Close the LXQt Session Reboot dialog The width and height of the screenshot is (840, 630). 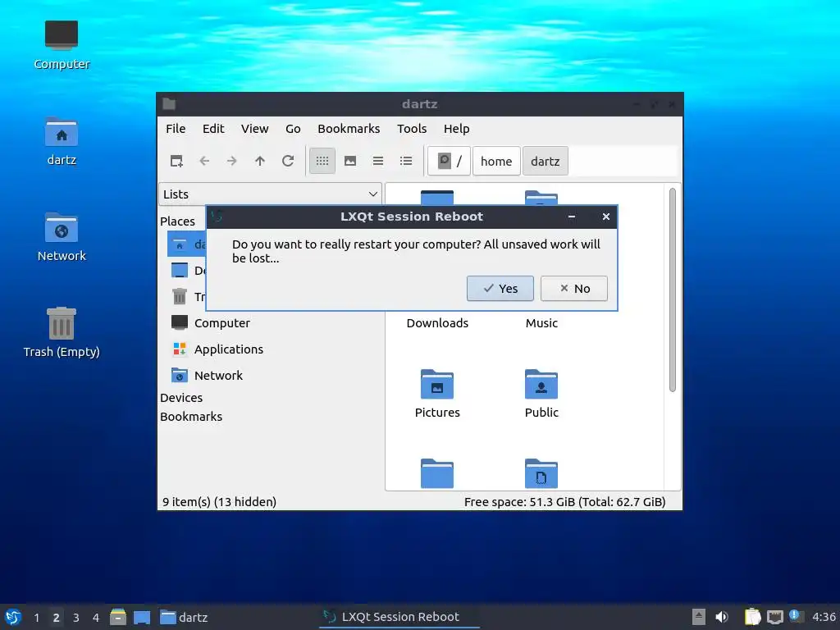click(x=606, y=217)
